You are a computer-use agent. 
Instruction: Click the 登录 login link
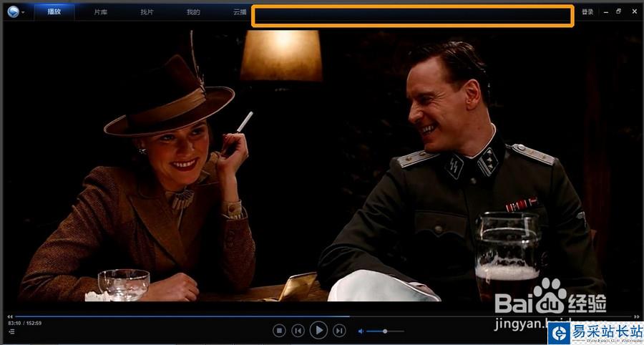(587, 12)
